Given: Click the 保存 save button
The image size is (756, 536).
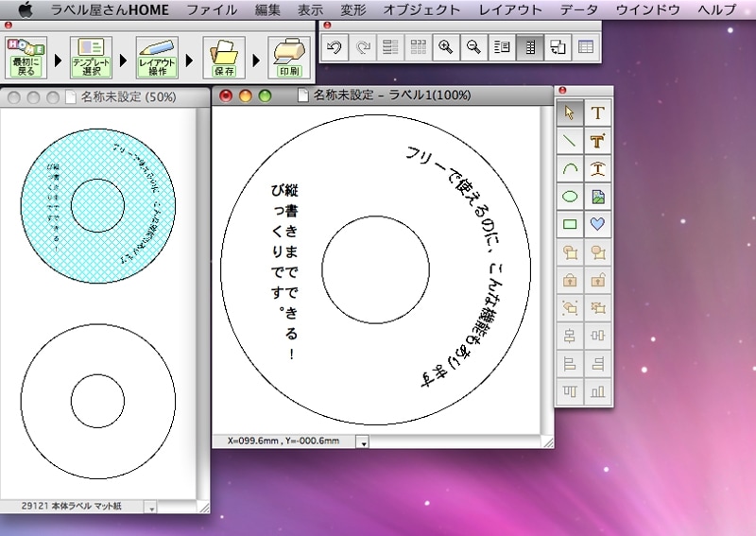Looking at the screenshot, I should point(224,59).
